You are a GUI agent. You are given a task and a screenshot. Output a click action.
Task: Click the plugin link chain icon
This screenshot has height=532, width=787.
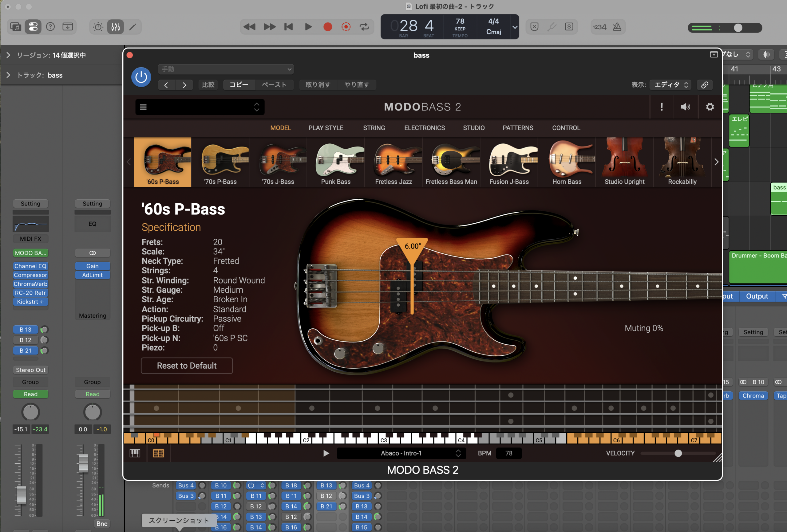click(x=704, y=84)
